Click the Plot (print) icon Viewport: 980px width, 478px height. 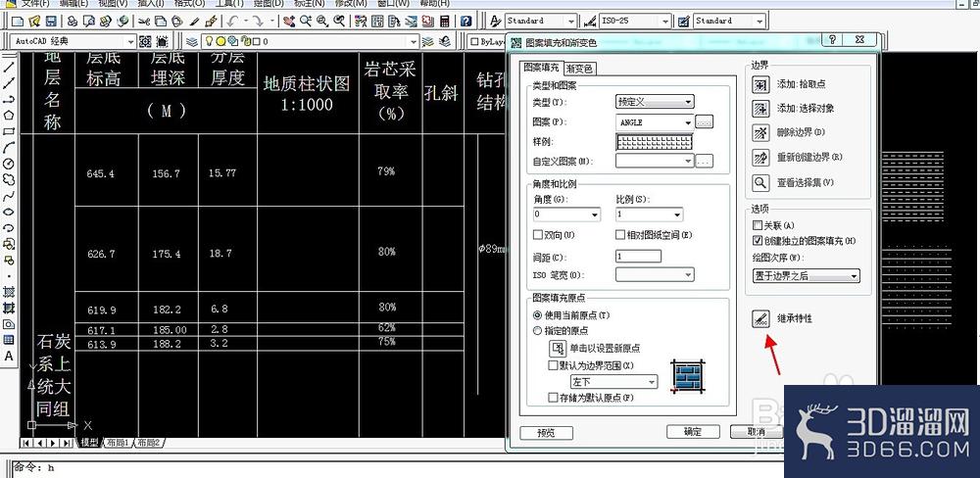pyautogui.click(x=73, y=22)
